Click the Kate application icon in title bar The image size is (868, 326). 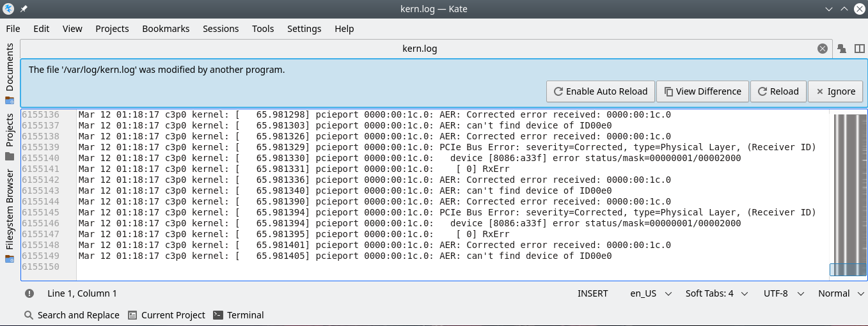pyautogui.click(x=8, y=9)
